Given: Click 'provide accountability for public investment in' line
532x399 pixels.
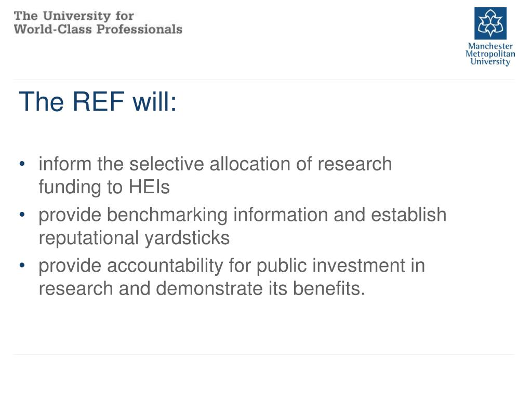Looking at the screenshot, I should (232, 265).
